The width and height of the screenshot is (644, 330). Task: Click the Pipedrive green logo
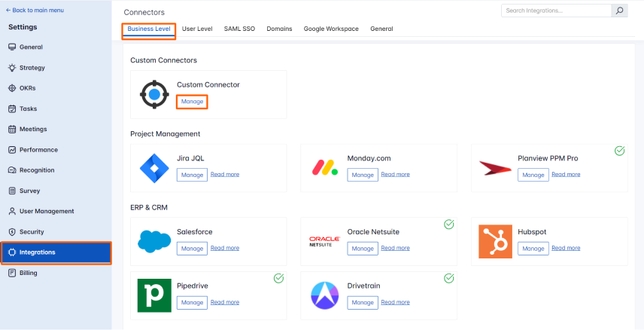click(154, 295)
